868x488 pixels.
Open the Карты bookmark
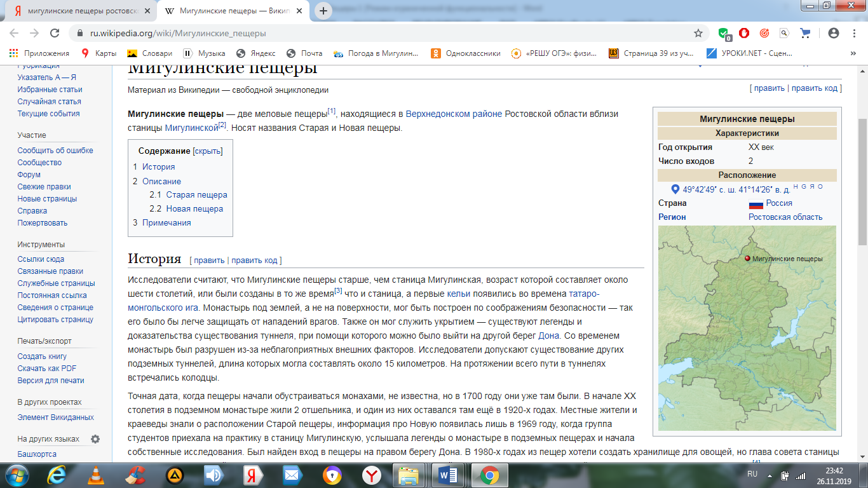tap(98, 53)
